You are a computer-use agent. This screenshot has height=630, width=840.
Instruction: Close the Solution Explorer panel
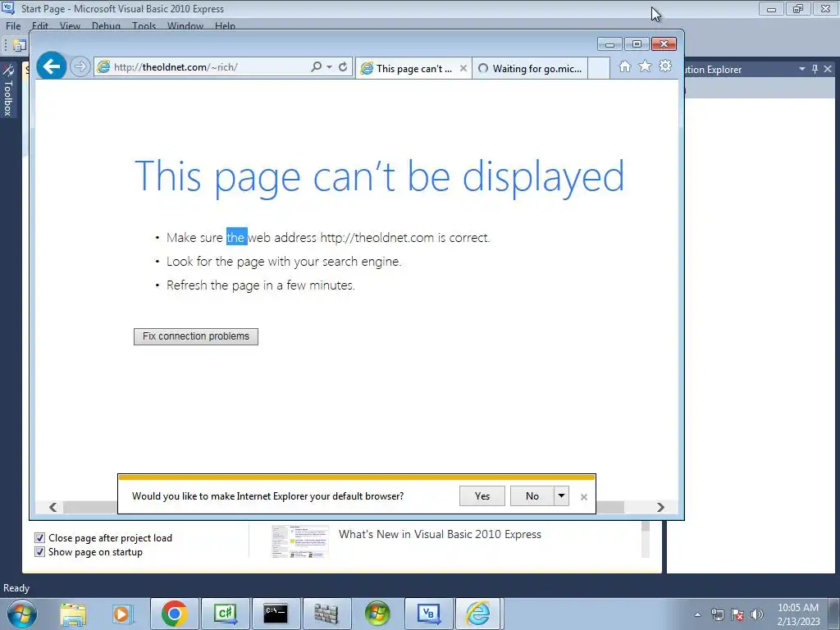(x=828, y=69)
